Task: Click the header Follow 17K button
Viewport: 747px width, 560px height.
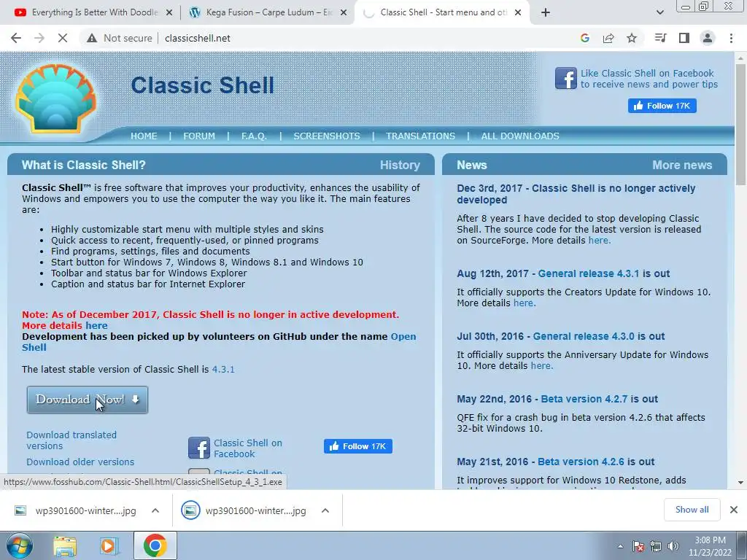Action: pyautogui.click(x=662, y=106)
